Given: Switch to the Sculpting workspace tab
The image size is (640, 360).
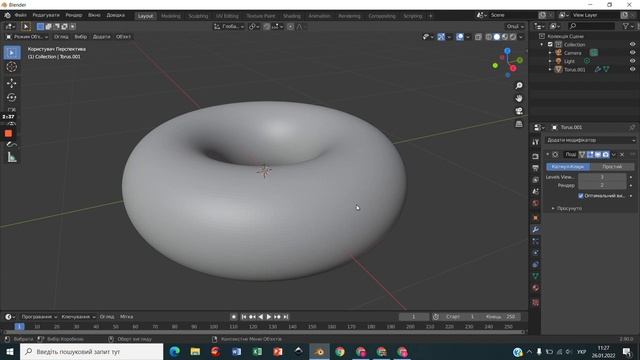Looking at the screenshot, I should pos(198,16).
